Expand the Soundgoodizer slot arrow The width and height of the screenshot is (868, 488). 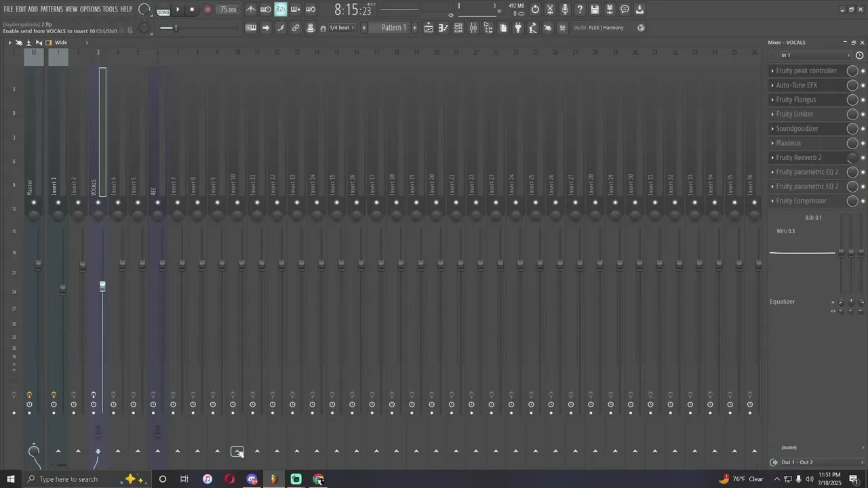[772, 129]
